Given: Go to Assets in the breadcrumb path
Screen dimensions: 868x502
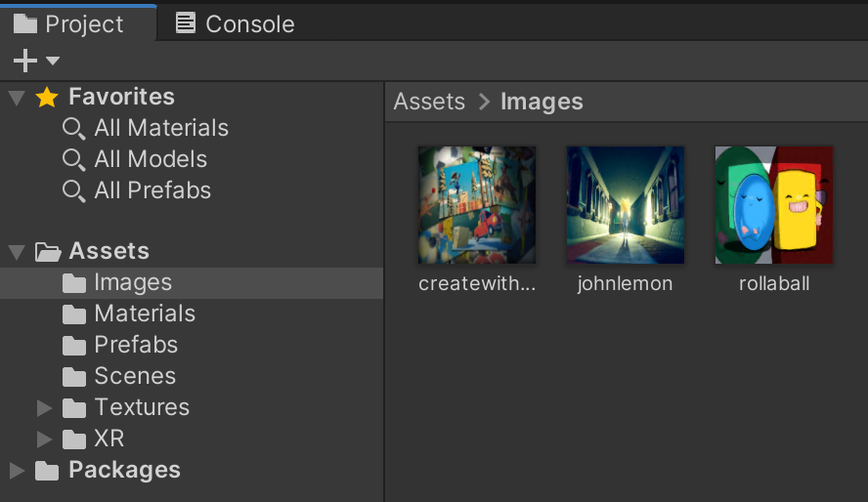Looking at the screenshot, I should pos(429,102).
